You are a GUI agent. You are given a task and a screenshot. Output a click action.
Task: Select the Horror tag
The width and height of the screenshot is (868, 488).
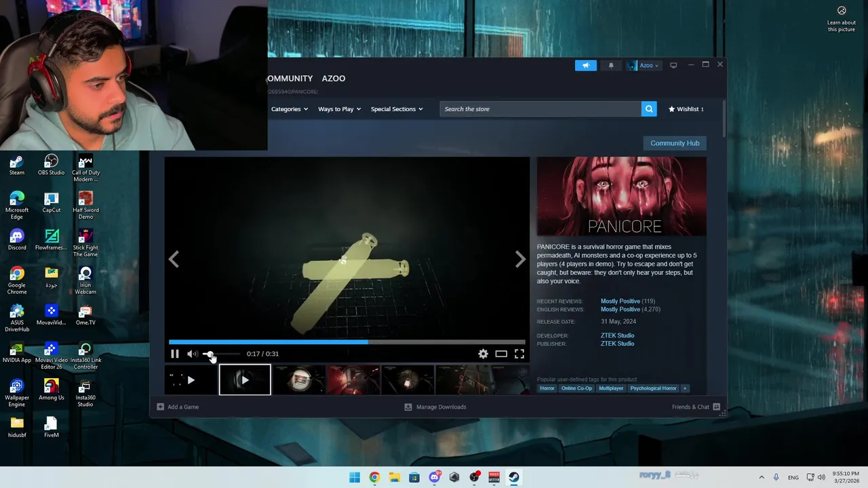pos(547,388)
